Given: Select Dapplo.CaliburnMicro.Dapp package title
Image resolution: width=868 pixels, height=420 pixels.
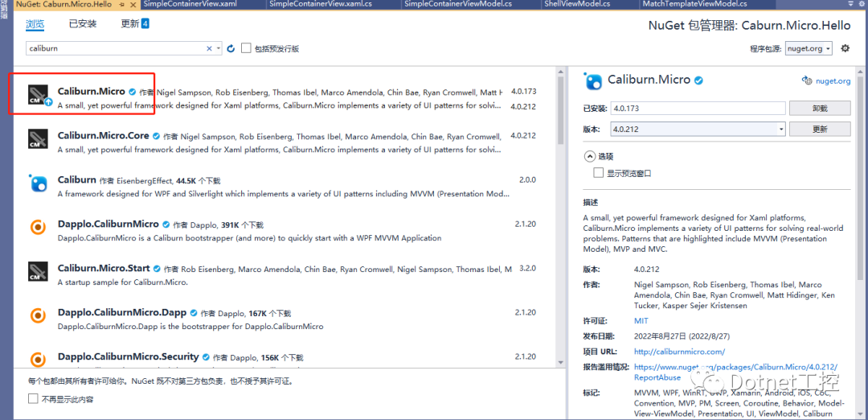Looking at the screenshot, I should (122, 312).
